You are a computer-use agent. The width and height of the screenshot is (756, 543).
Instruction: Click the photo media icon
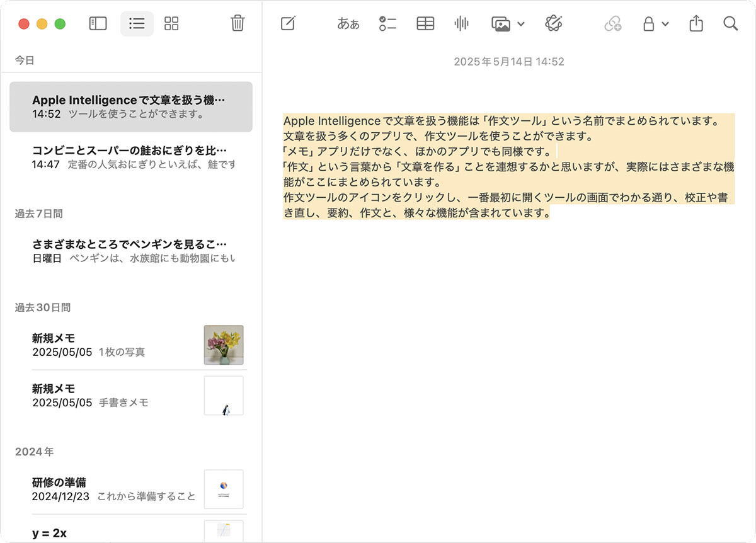pos(501,24)
